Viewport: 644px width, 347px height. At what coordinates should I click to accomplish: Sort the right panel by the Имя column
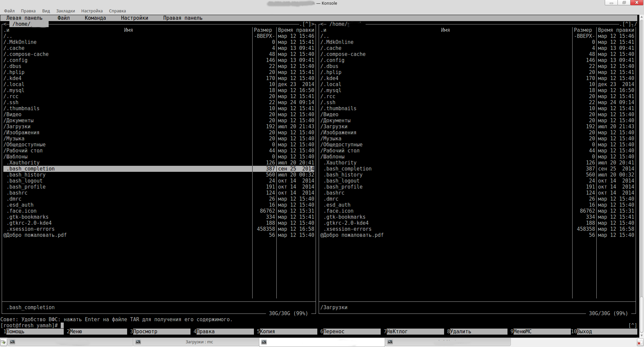(x=445, y=30)
